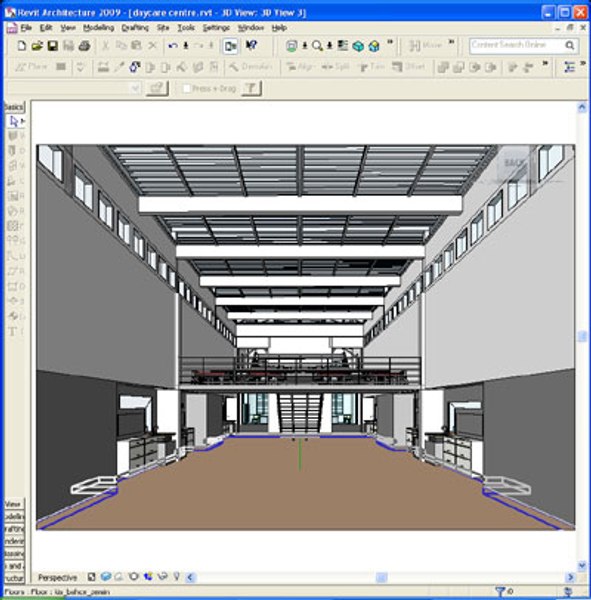This screenshot has height=600, width=591.
Task: Click the BACK face of the ViewCube
Action: tap(513, 163)
